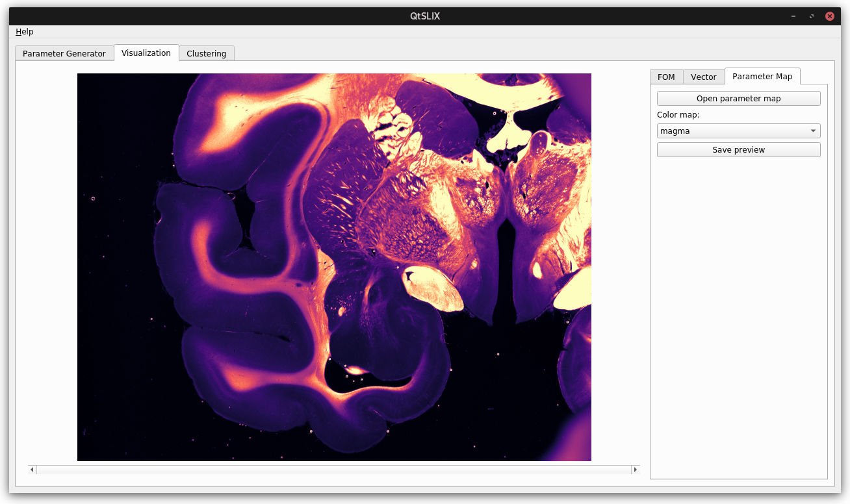Minimize the QtSLIX window

pyautogui.click(x=793, y=16)
